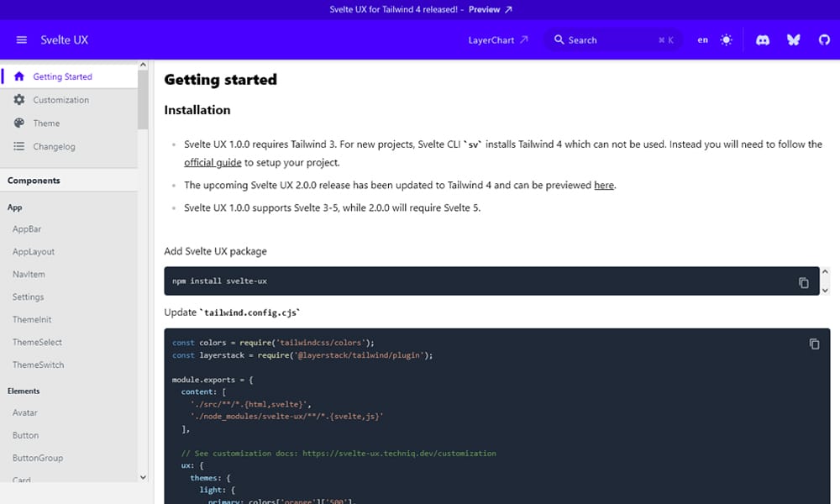Click the Preview link in top banner

coord(485,9)
